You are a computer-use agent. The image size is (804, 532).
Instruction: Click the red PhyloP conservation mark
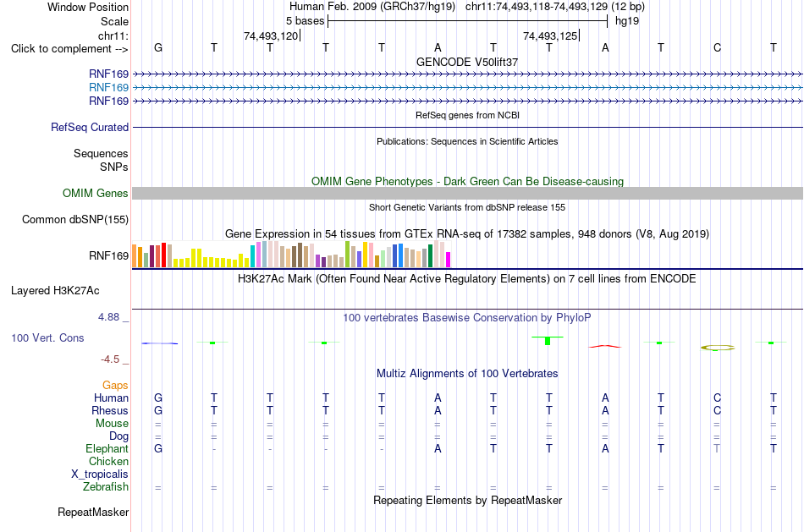[604, 347]
